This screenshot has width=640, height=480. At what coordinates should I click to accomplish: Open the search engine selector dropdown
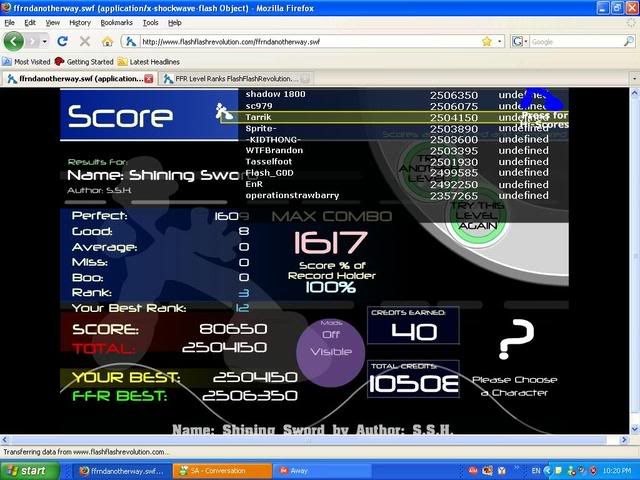pyautogui.click(x=521, y=42)
